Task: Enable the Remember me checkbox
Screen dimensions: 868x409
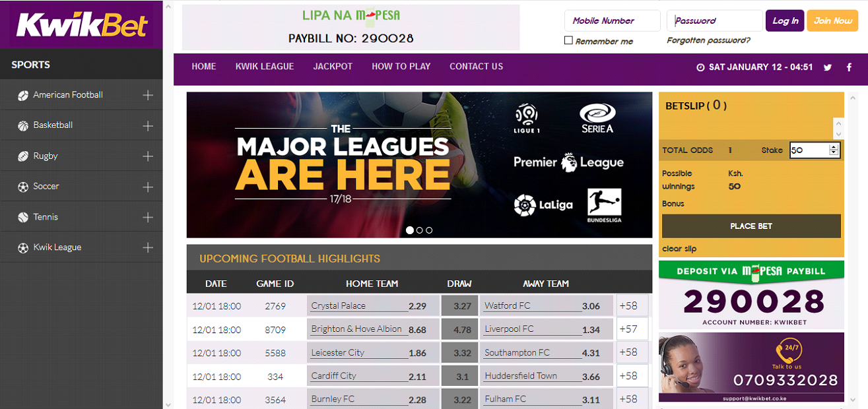Action: point(568,40)
